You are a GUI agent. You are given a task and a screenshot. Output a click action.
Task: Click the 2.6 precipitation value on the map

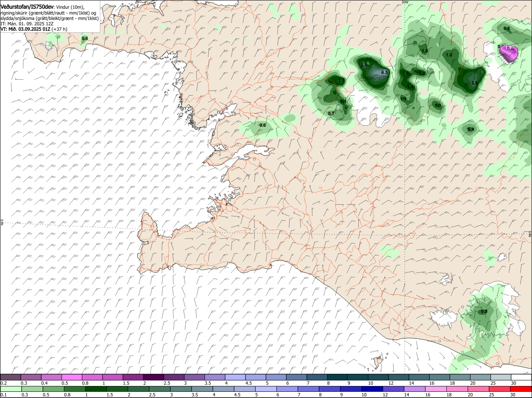[475, 83]
